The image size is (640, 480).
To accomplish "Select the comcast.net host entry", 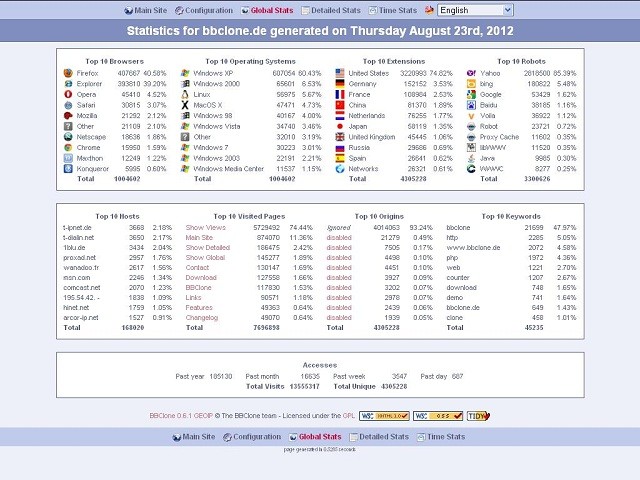I will coord(82,287).
